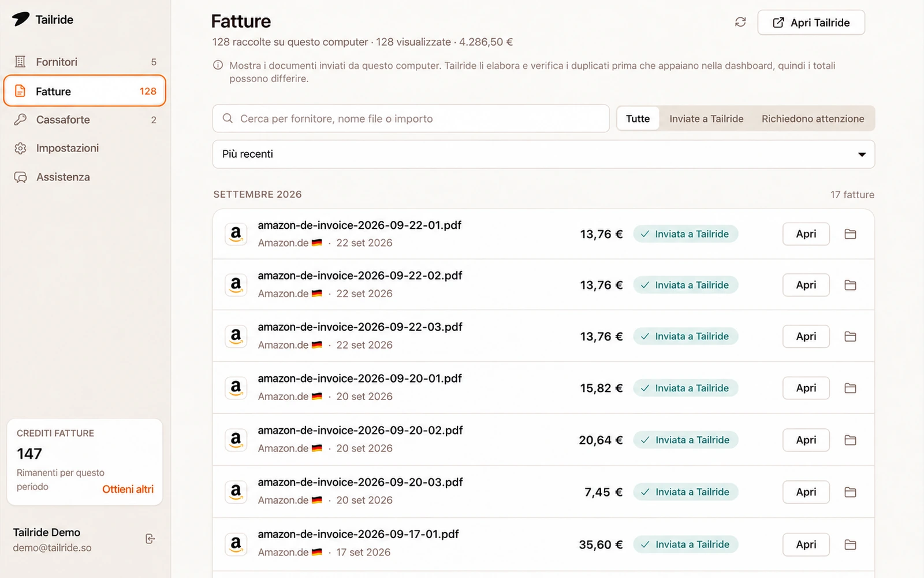Image resolution: width=924 pixels, height=578 pixels.
Task: Go to Cassaforte in the sidebar
Action: [x=85, y=120]
